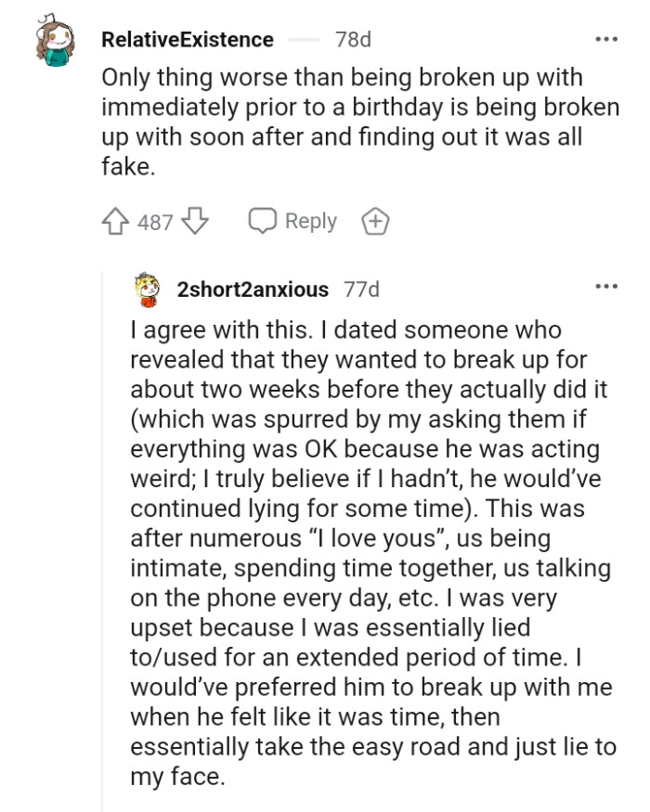Visit the RelativeExistence username link
This screenshot has height=812, width=650.
click(x=187, y=40)
